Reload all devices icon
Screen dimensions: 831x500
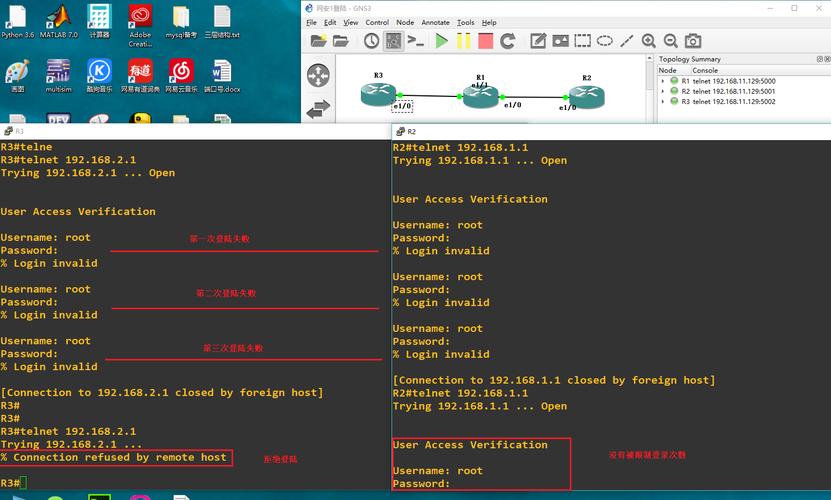tap(508, 41)
